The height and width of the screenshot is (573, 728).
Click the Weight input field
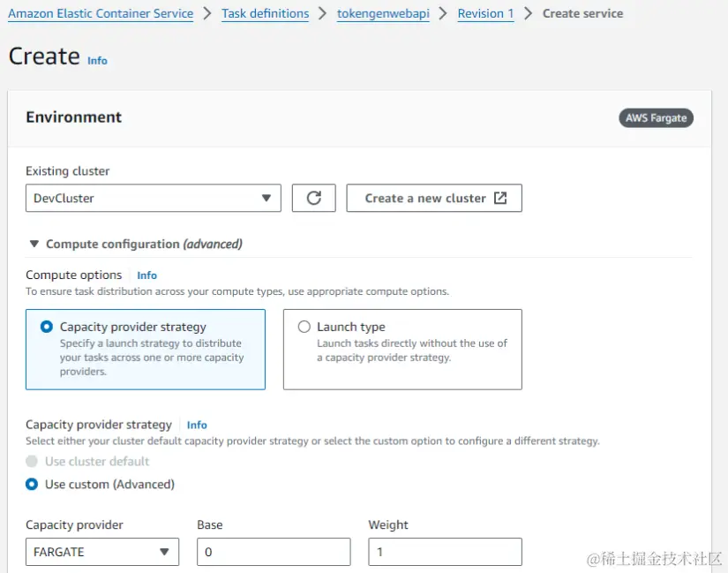[x=445, y=552]
